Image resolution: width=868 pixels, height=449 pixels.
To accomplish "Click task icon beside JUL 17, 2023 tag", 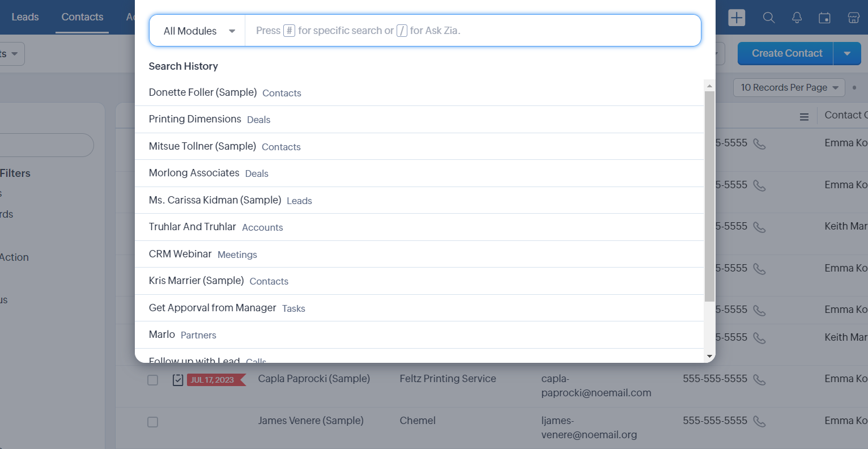I will (x=178, y=380).
